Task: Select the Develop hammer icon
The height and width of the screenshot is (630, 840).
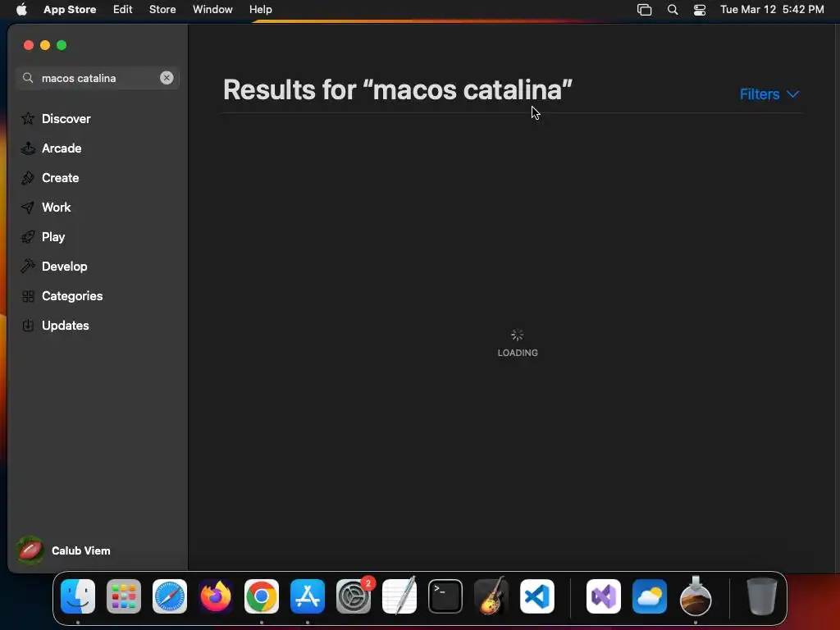Action: coord(28,267)
